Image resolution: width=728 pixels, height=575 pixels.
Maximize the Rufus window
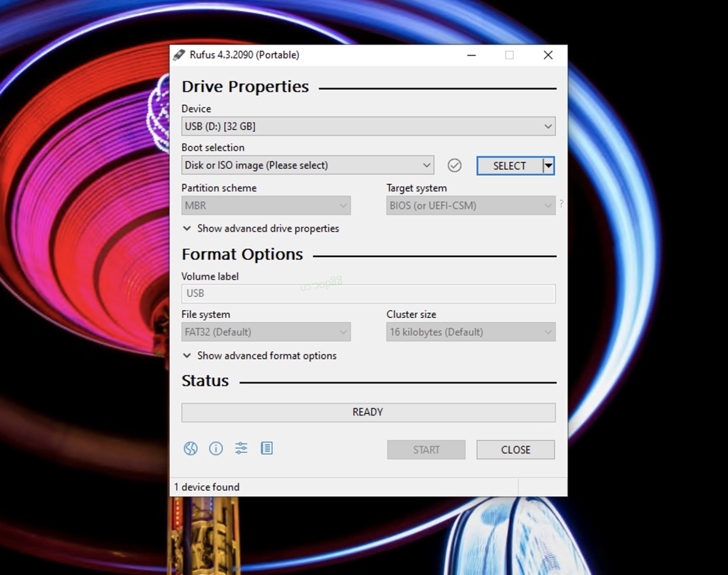coord(510,55)
